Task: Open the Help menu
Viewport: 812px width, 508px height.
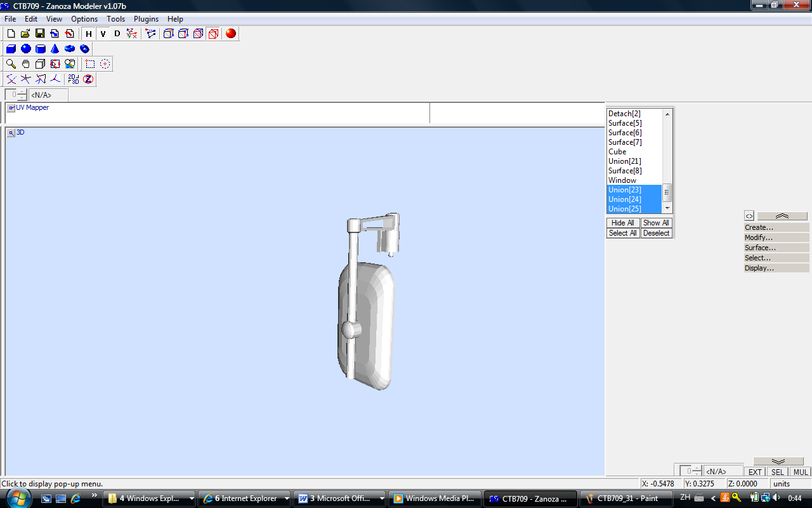Action: coord(175,19)
